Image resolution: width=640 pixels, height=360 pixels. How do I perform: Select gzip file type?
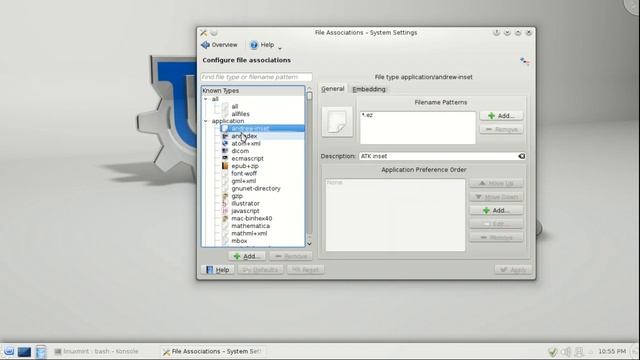[x=237, y=196]
